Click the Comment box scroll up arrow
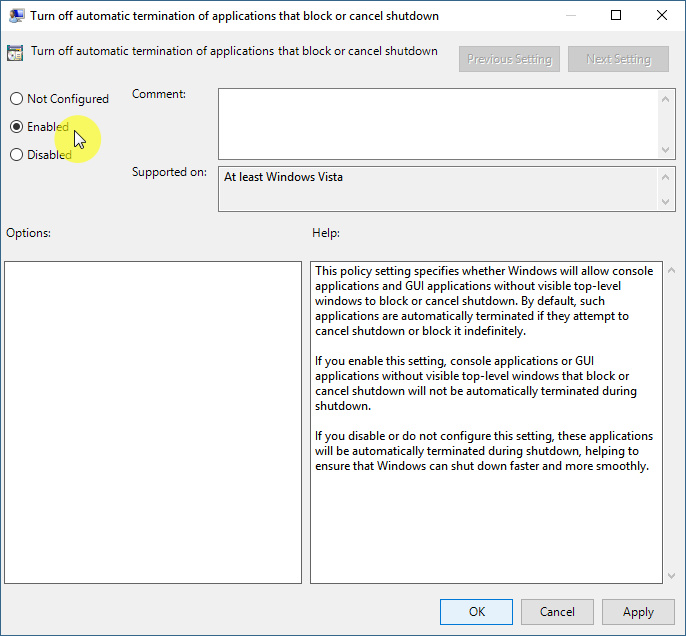Screen dimensions: 686x636 click(667, 98)
